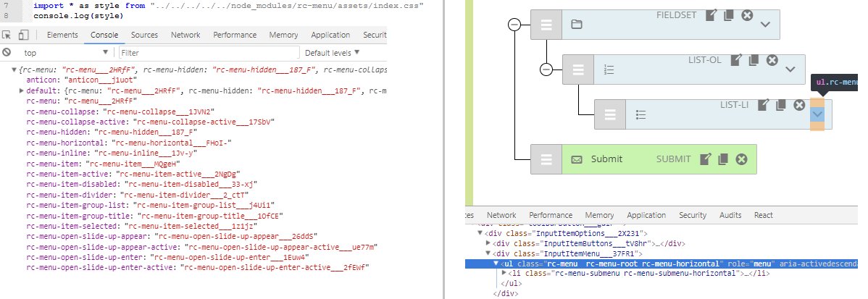Collapse the FIELDSET tree node
The image size is (868, 299).
coord(514,25)
